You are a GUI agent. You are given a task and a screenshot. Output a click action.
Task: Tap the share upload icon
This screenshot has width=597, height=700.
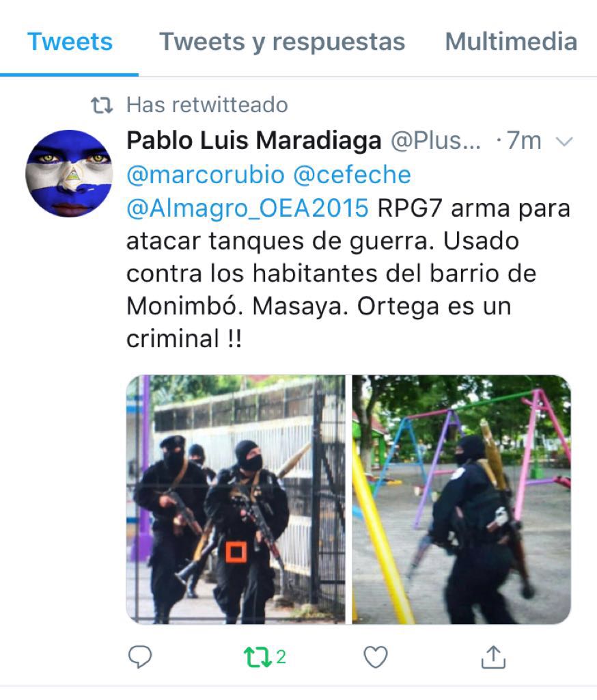(x=493, y=657)
